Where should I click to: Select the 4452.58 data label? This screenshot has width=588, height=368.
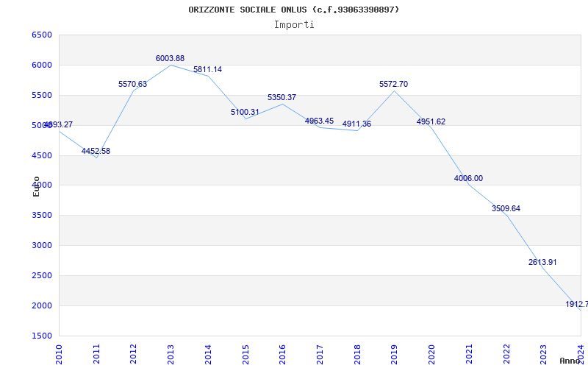pos(96,152)
